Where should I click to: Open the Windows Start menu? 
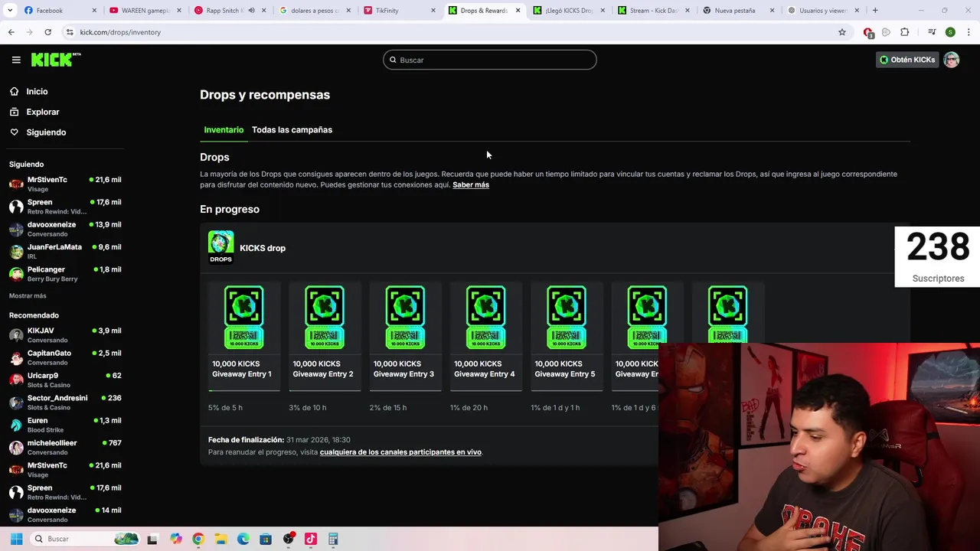[x=16, y=539]
